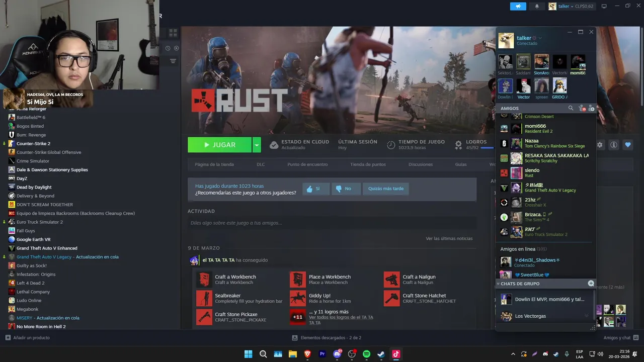This screenshot has width=644, height=362.
Task: Click the Steam announcements megaphone button
Action: pos(518,6)
